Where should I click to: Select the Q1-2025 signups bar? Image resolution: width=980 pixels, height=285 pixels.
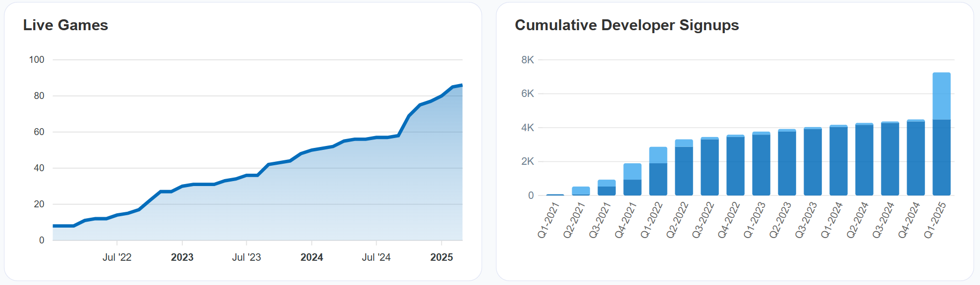click(941, 134)
